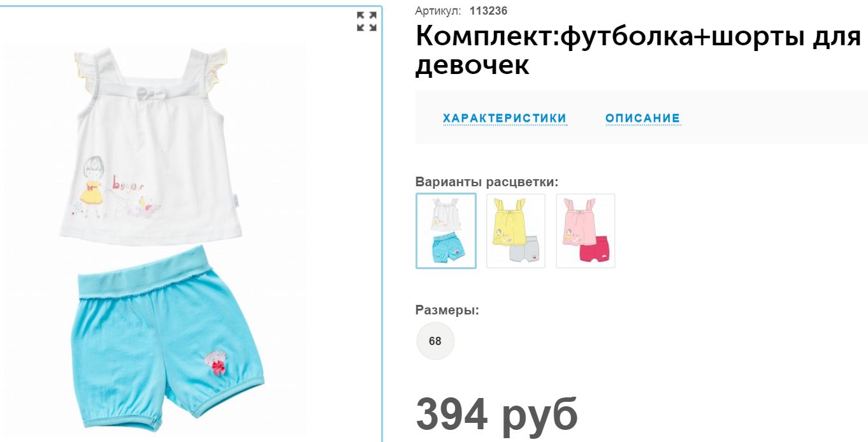Select size 68
The width and height of the screenshot is (868, 442).
(x=435, y=341)
